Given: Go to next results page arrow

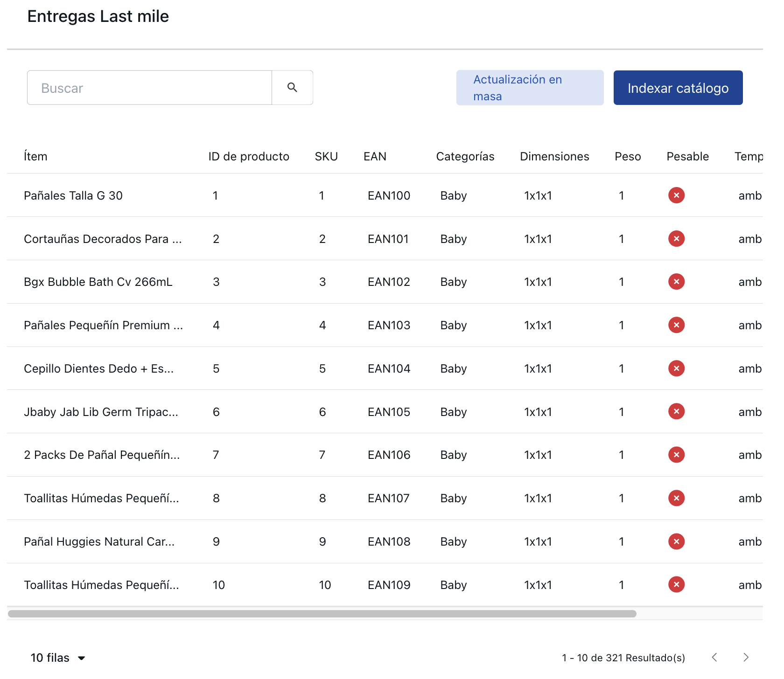Looking at the screenshot, I should [746, 658].
